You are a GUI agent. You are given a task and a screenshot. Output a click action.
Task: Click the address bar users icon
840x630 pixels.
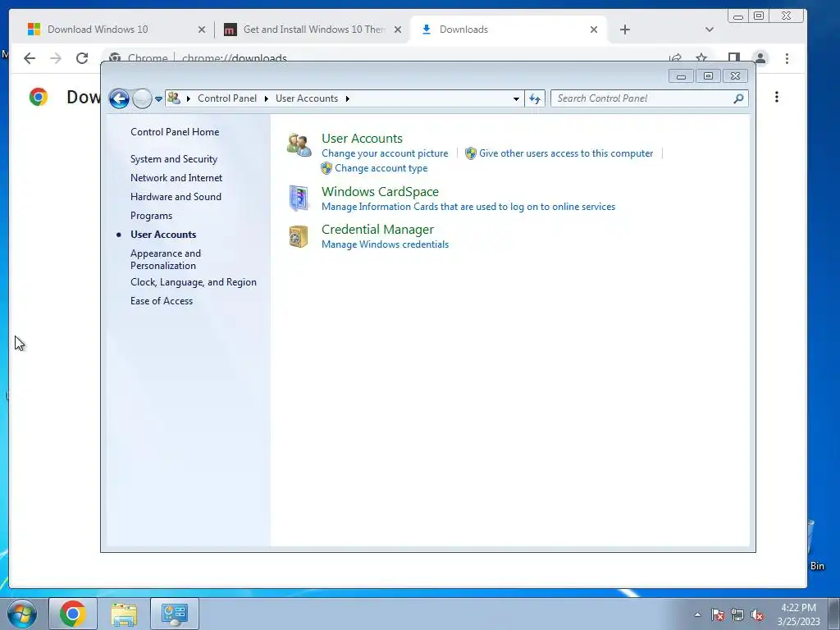(x=174, y=98)
